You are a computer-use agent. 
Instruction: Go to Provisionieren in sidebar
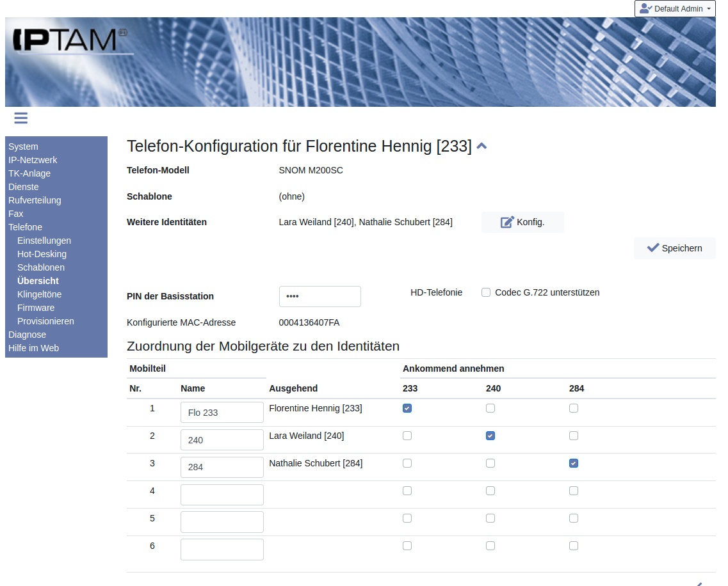(x=45, y=321)
